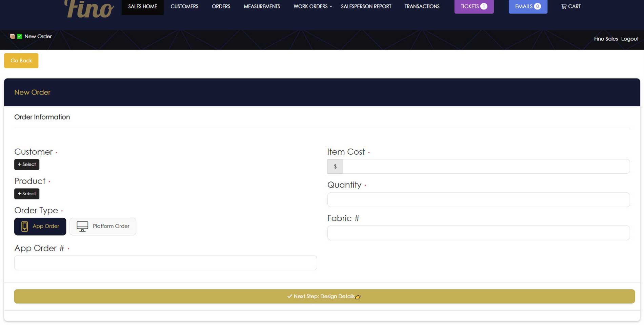644x325 pixels.
Task: Proceed to Next Step: Design Details
Action: tap(324, 296)
